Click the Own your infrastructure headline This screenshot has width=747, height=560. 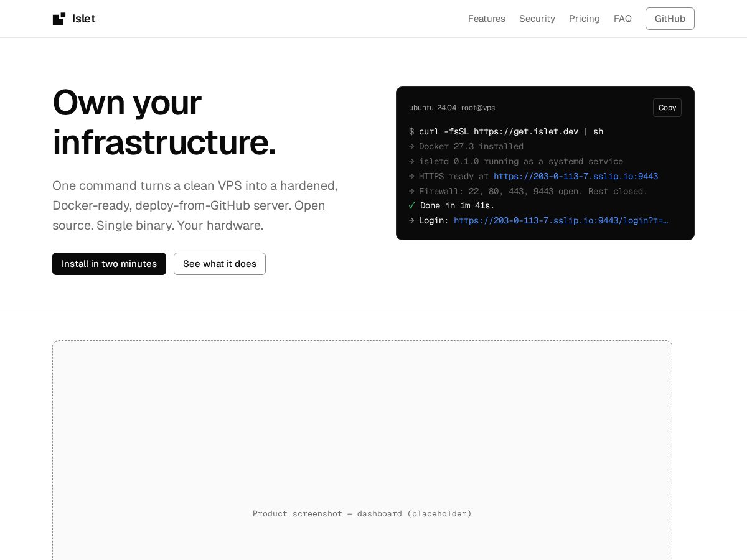164,122
